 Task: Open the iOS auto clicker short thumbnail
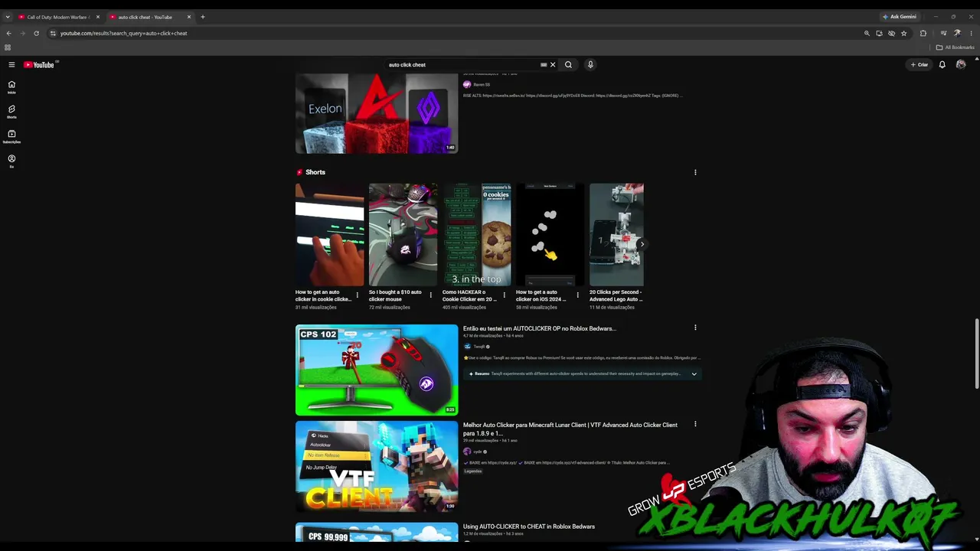[550, 234]
